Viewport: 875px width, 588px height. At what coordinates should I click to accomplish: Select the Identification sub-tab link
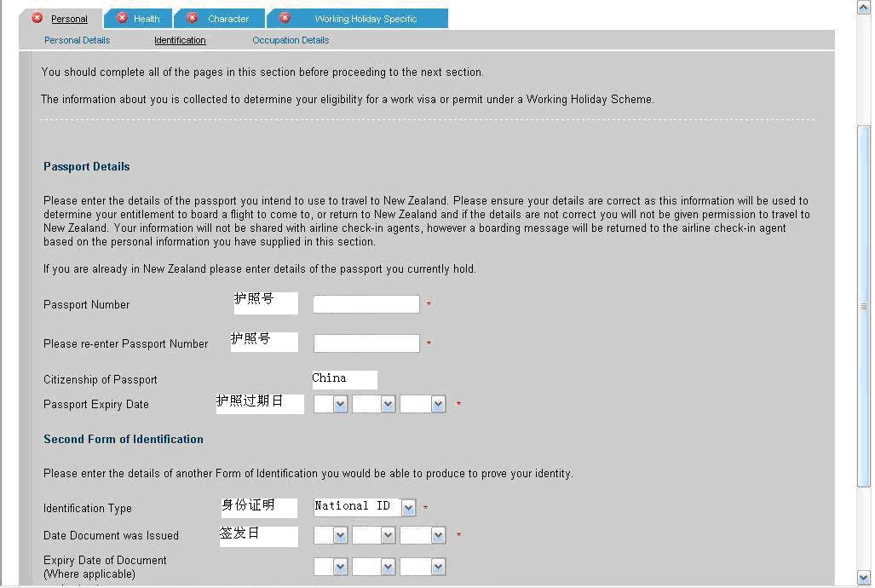(180, 40)
